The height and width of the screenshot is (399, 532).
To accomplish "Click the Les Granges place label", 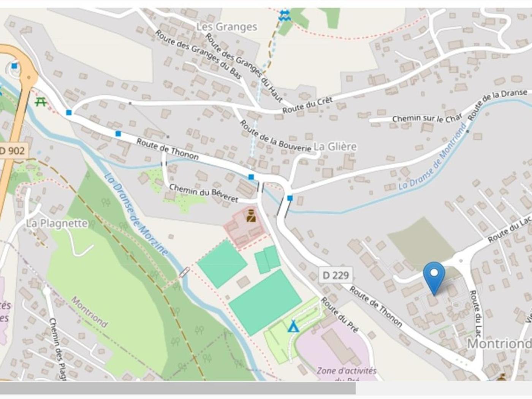I will pyautogui.click(x=227, y=27).
